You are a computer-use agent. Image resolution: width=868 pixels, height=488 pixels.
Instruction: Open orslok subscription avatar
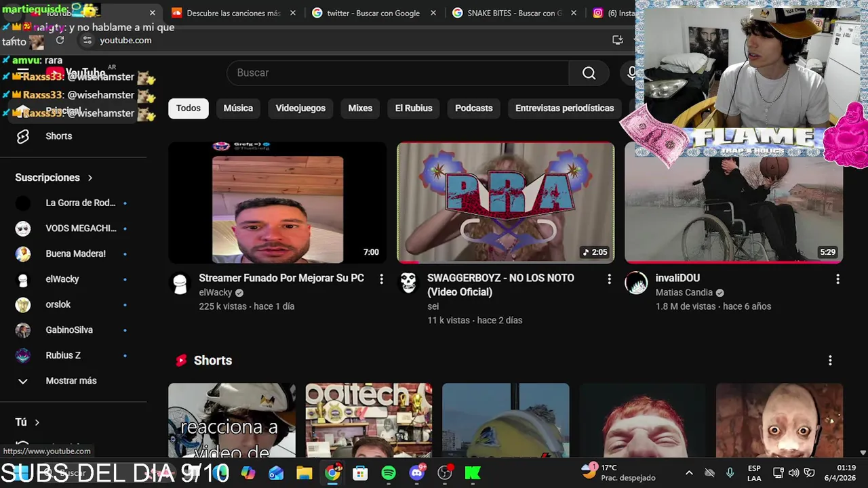(23, 305)
